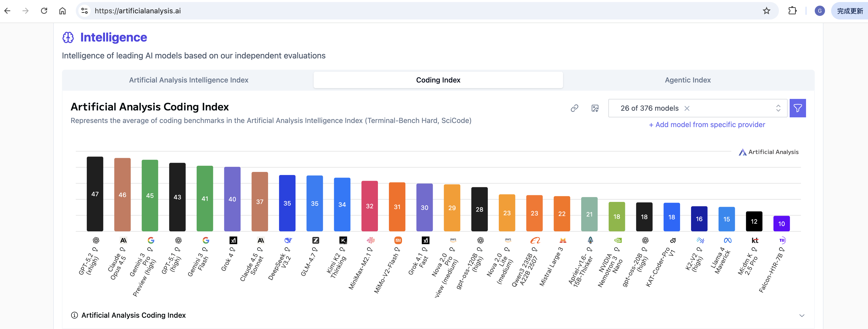Open browser extensions puzzle icon

792,11
